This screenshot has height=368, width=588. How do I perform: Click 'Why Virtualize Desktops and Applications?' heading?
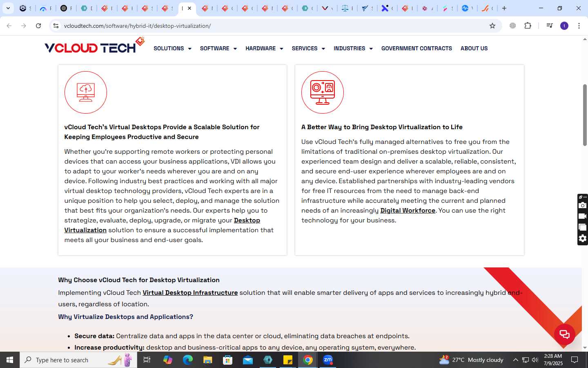(x=125, y=317)
